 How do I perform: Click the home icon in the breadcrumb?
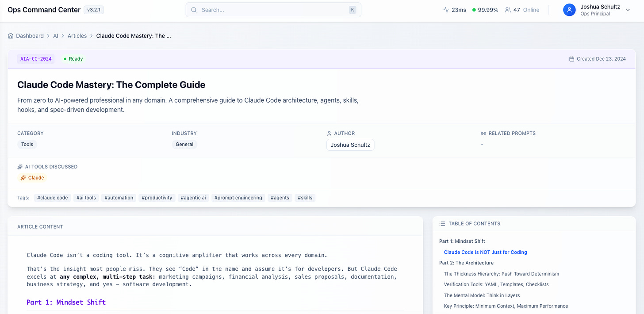coord(11,36)
